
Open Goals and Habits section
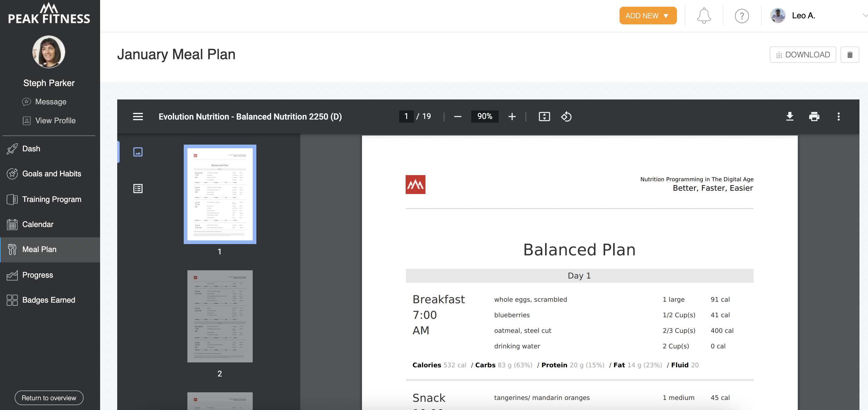(50, 174)
